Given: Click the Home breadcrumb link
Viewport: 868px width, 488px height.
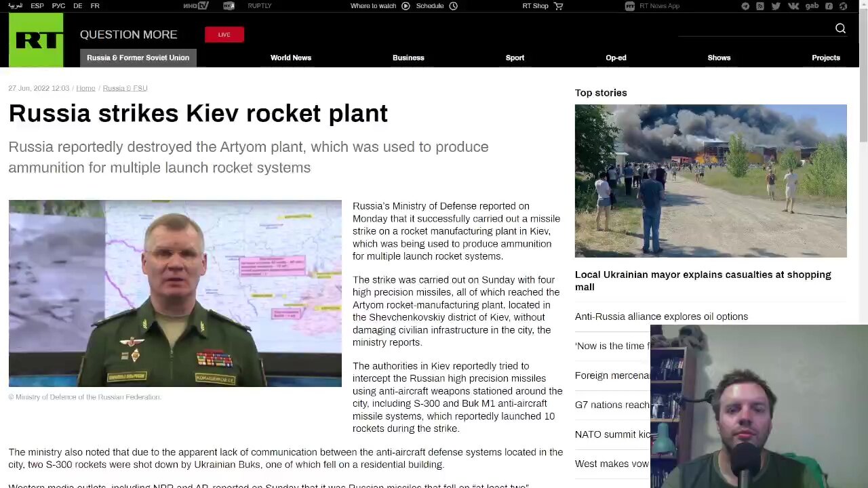Looking at the screenshot, I should 85,88.
